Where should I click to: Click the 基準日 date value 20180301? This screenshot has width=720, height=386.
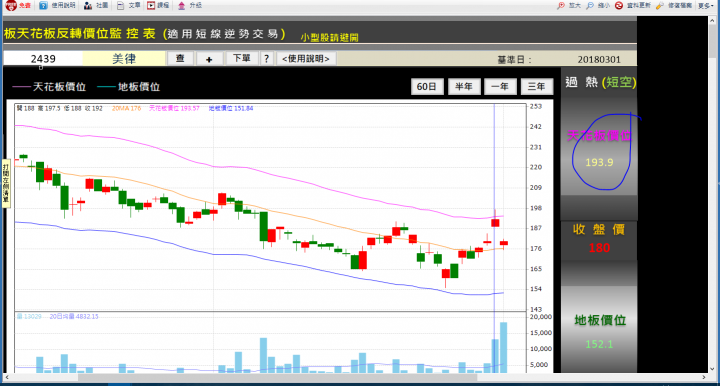pos(599,60)
